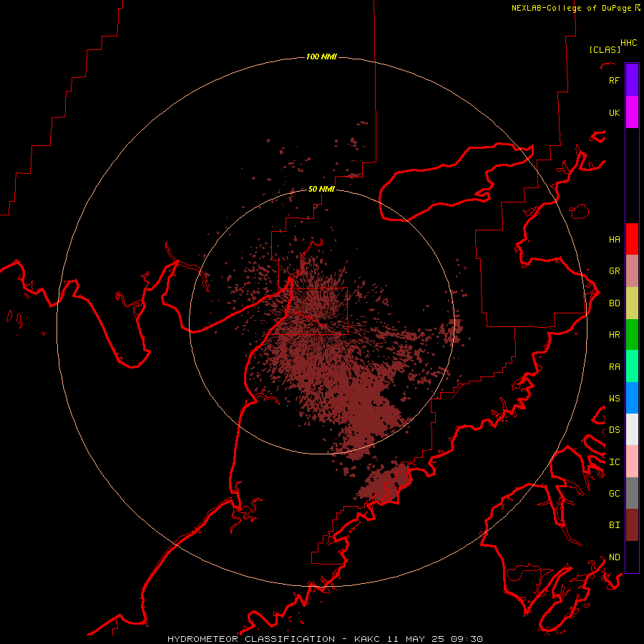
Task: Select the BI dark red swatch
Action: click(x=632, y=525)
